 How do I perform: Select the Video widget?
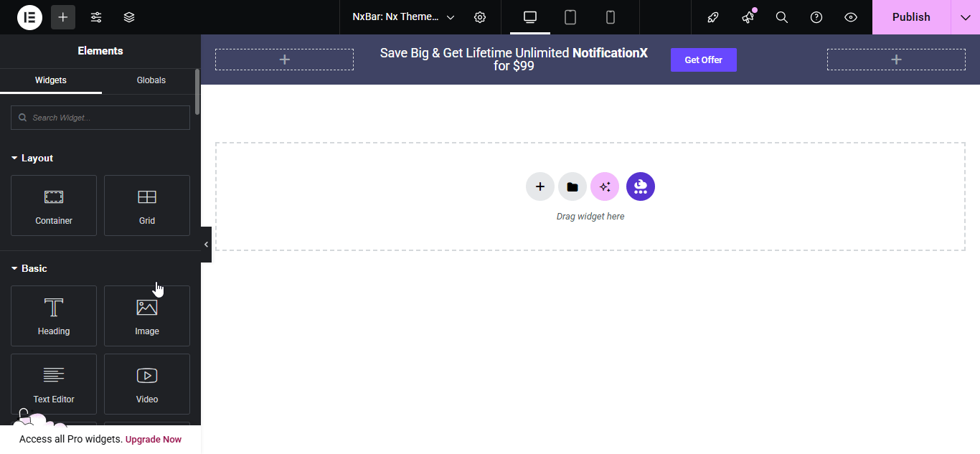point(147,384)
